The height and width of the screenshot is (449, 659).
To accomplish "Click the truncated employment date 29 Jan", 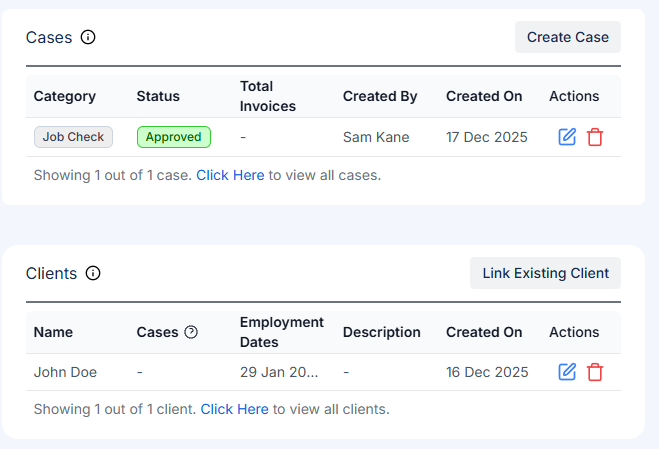I will (x=279, y=372).
